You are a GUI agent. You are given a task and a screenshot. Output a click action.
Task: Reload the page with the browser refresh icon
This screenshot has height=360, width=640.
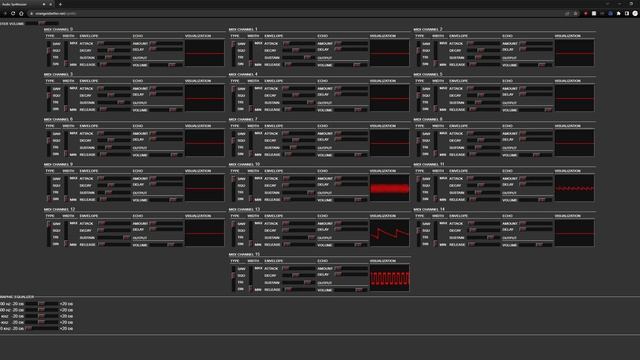[x=13, y=13]
